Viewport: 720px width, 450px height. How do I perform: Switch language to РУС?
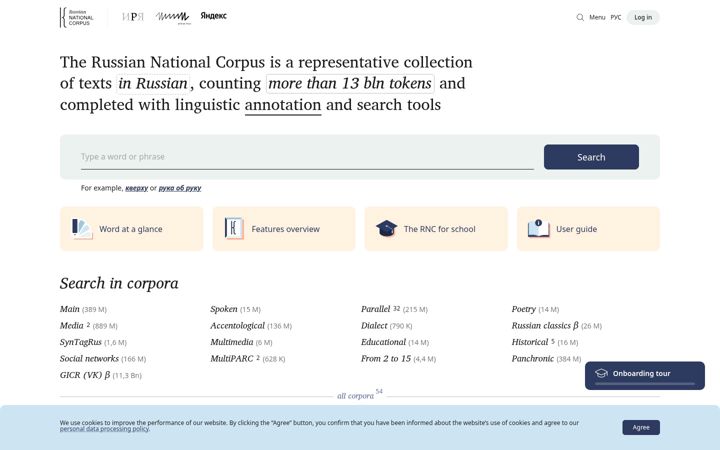point(616,17)
